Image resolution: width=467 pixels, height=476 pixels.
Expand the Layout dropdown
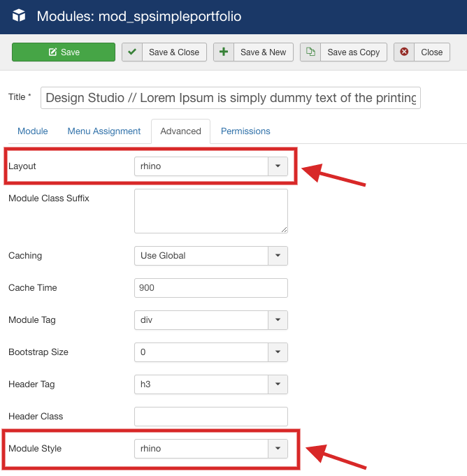pos(278,166)
